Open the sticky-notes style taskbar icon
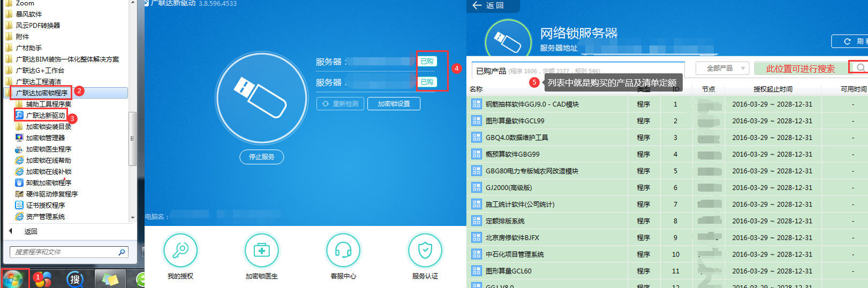 pyautogui.click(x=110, y=279)
